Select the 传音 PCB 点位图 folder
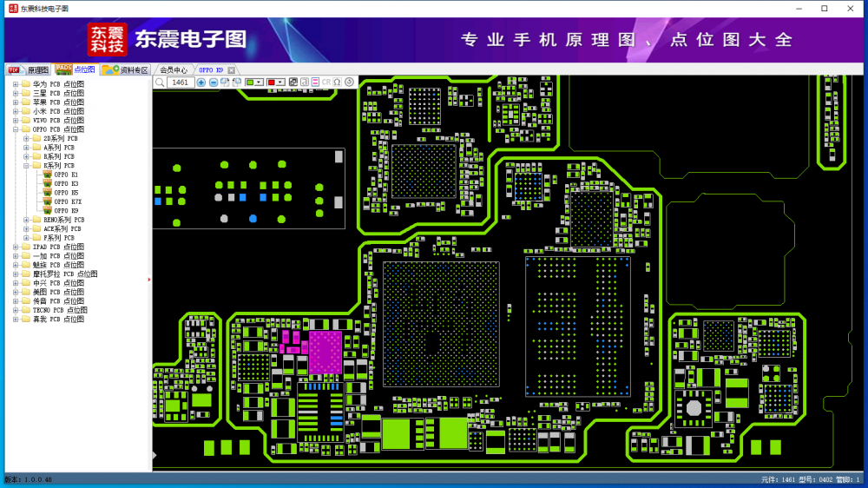Image resolution: width=868 pixels, height=488 pixels. [58, 301]
